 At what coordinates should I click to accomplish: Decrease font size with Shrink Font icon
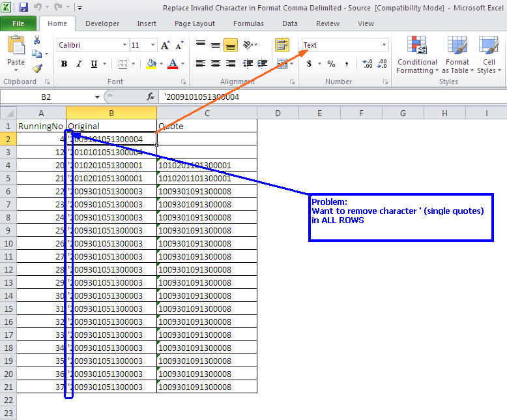coord(180,45)
